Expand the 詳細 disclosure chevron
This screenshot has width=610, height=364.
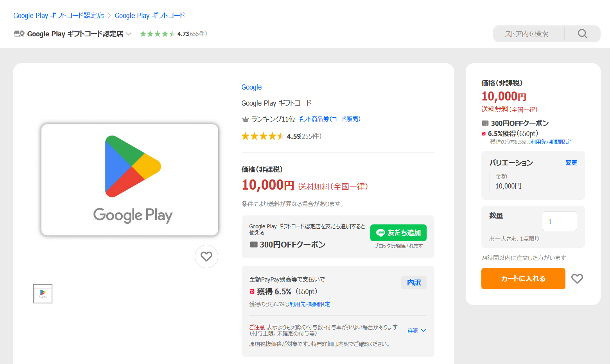[423, 330]
